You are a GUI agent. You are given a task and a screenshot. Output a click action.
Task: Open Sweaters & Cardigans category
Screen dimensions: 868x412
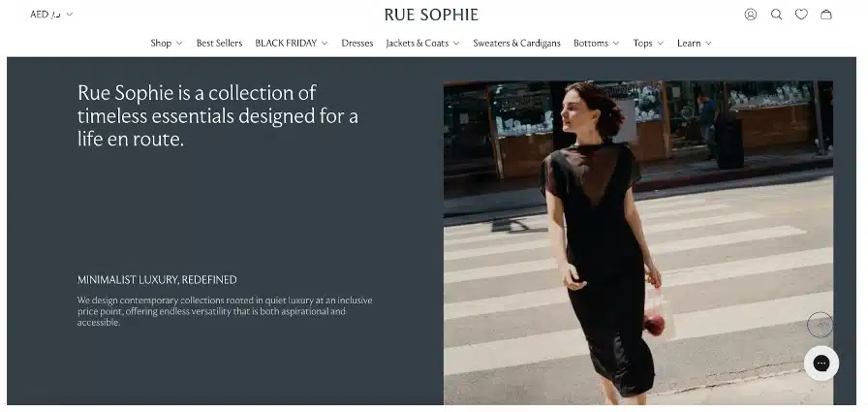(x=516, y=43)
